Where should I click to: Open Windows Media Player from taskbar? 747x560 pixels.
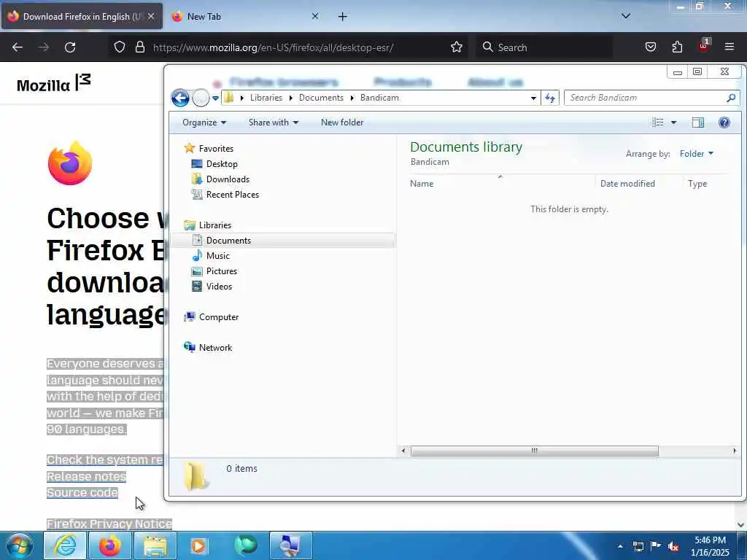click(x=199, y=545)
